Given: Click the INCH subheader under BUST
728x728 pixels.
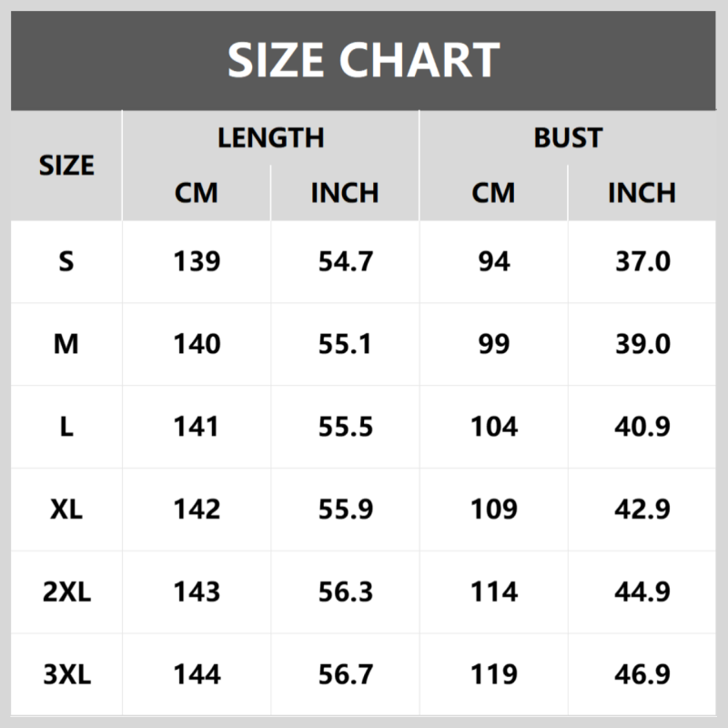Looking at the screenshot, I should point(642,193).
